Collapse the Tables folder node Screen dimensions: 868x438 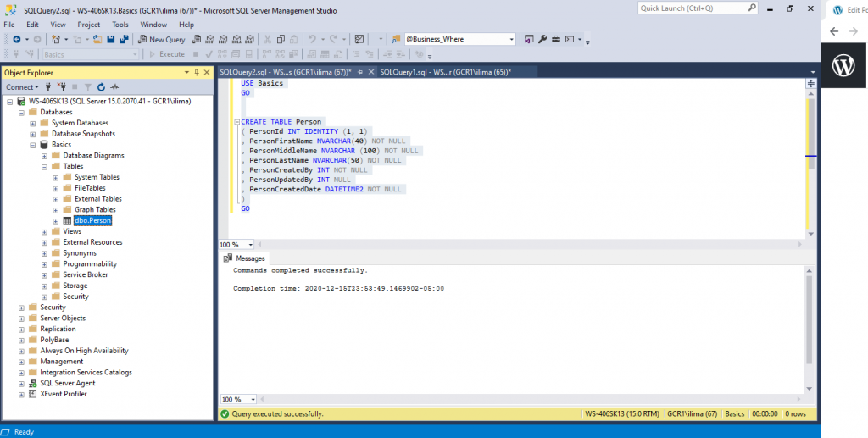(x=44, y=167)
